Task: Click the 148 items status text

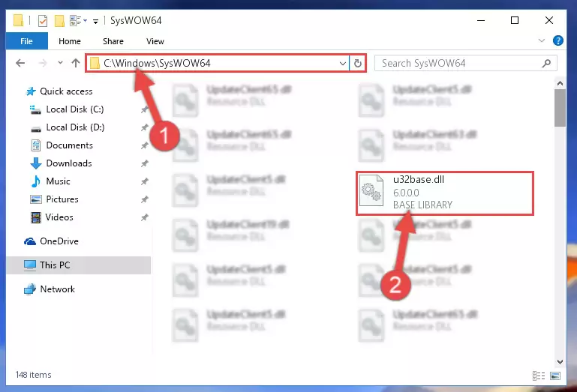Action: tap(34, 375)
